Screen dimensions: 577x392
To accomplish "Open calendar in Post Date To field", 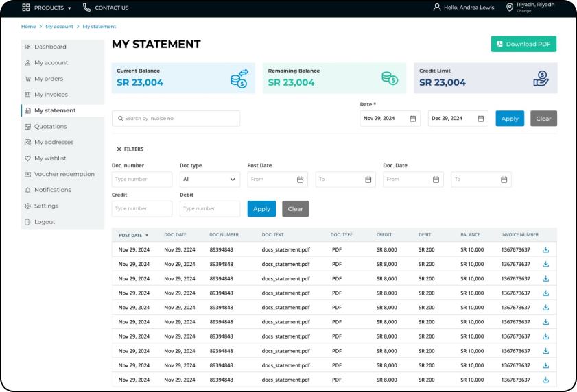I will point(368,180).
